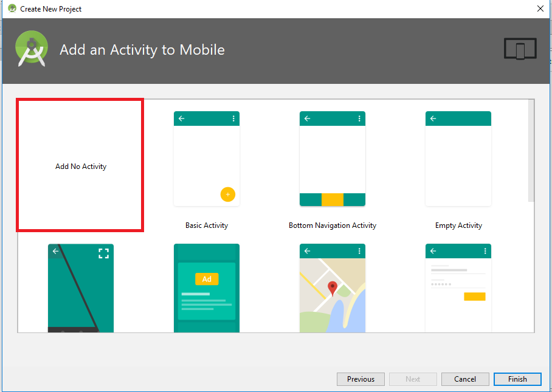Select the Add No Activity tile
This screenshot has width=552, height=392.
80,165
